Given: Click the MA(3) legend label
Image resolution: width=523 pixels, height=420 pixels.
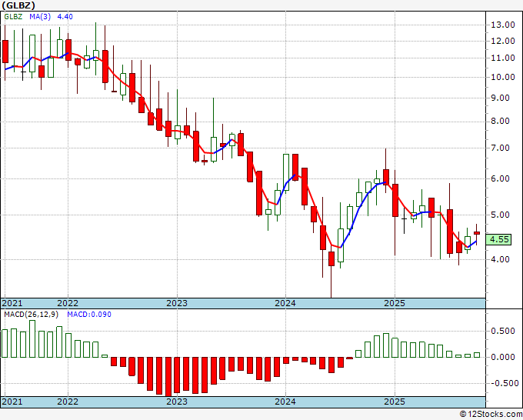Looking at the screenshot, I should coord(40,17).
